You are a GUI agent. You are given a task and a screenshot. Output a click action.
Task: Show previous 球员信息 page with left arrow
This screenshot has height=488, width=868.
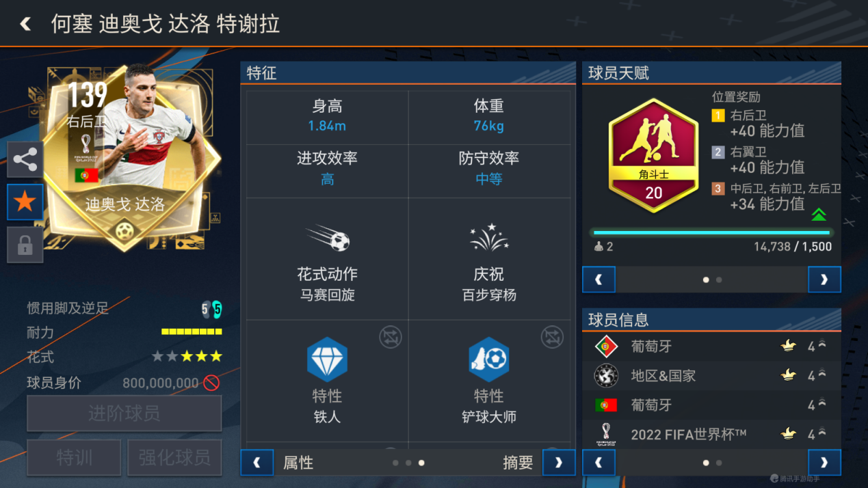(x=599, y=463)
